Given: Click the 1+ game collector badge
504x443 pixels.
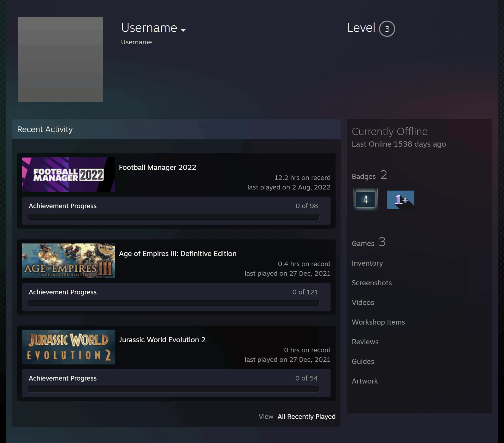Looking at the screenshot, I should (401, 200).
